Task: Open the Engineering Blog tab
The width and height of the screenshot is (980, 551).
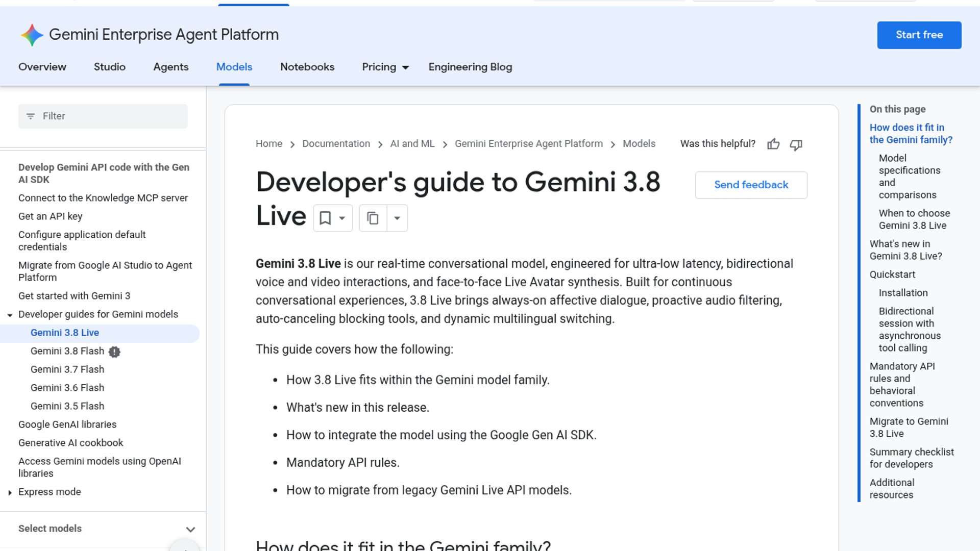Action: click(x=470, y=67)
